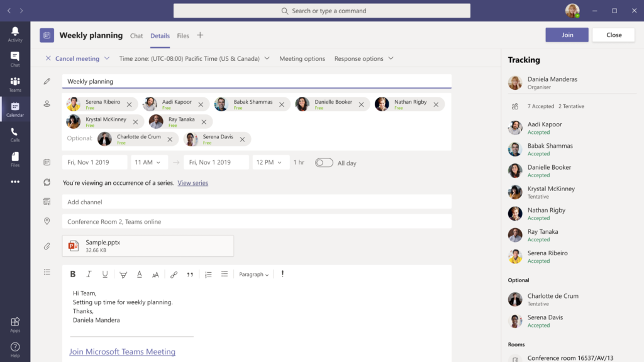Viewport: 644px width, 362px height.
Task: Expand the Time zone selector
Action: tap(194, 58)
